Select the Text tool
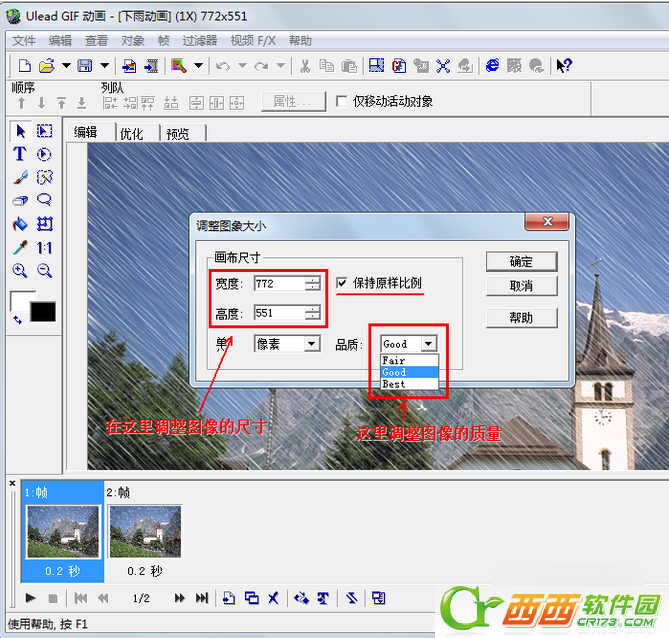Screen dimensions: 669x638 20,154
